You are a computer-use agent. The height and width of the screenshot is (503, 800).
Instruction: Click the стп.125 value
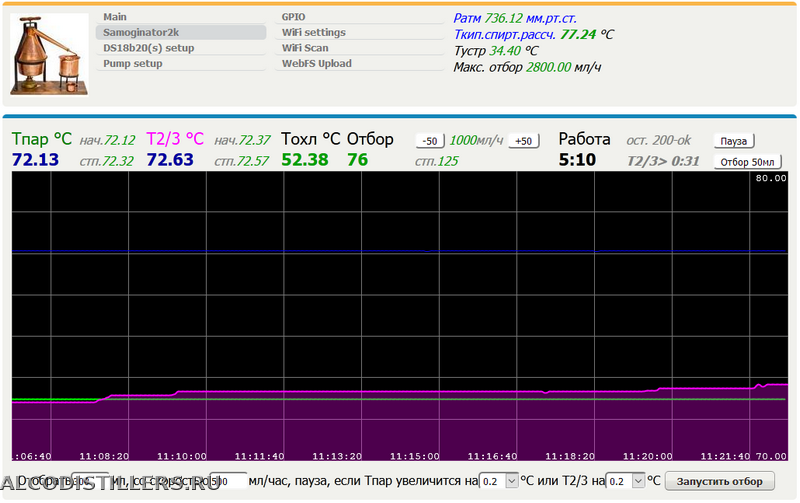[436, 162]
